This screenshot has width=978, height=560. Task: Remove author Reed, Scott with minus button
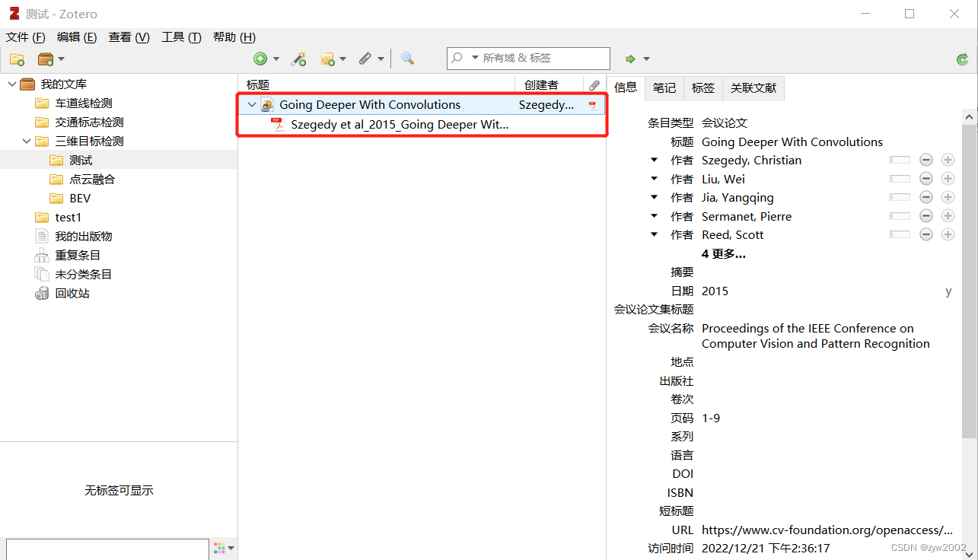(926, 234)
